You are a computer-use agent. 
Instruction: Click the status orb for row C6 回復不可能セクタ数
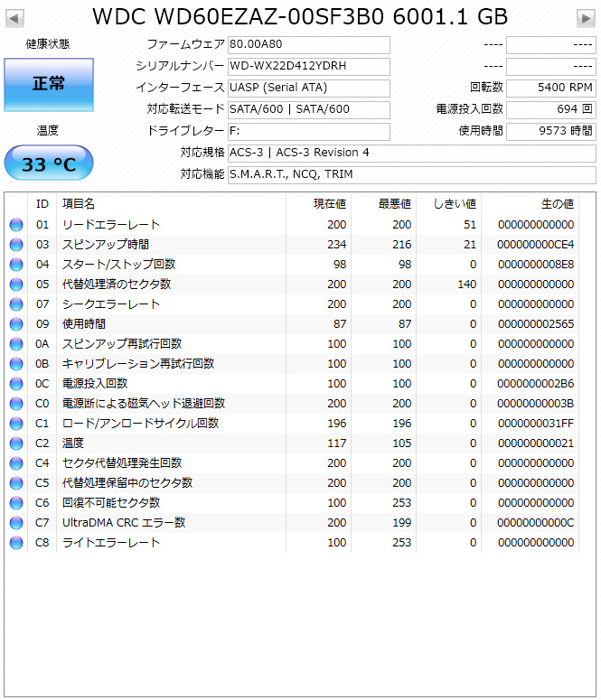16,503
